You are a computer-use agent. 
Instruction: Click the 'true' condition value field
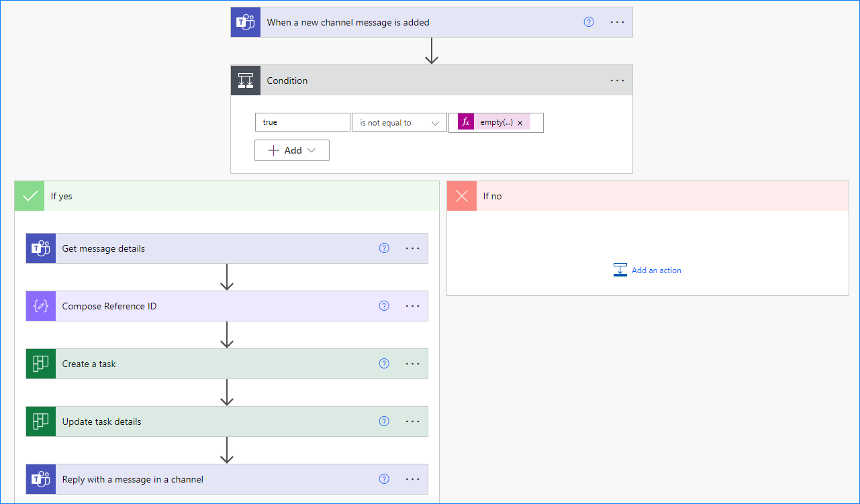[302, 123]
